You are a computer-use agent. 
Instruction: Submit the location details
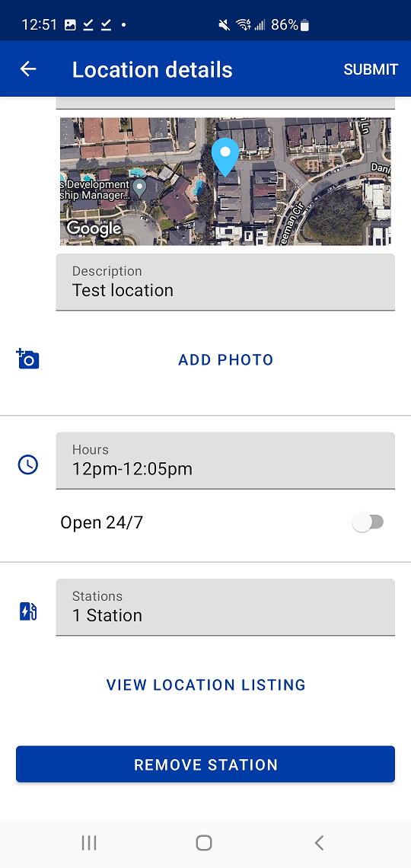[371, 69]
